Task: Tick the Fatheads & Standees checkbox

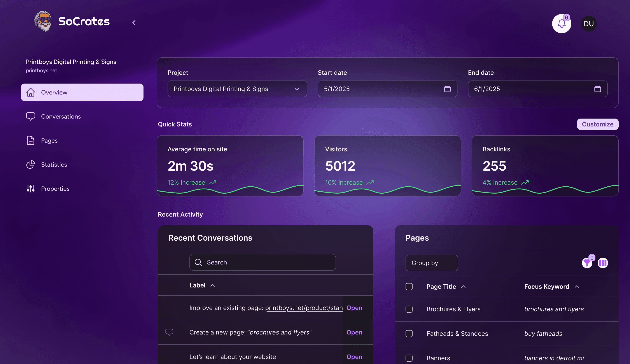Action: (409, 334)
